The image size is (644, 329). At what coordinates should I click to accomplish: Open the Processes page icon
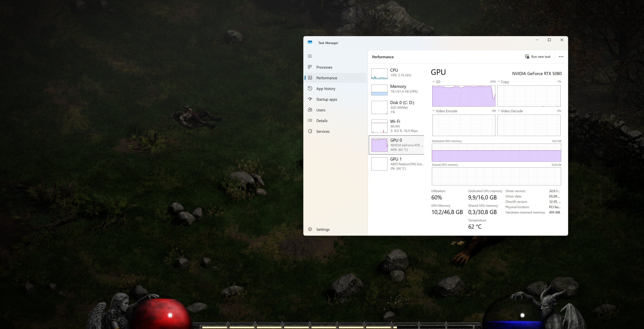tap(310, 67)
